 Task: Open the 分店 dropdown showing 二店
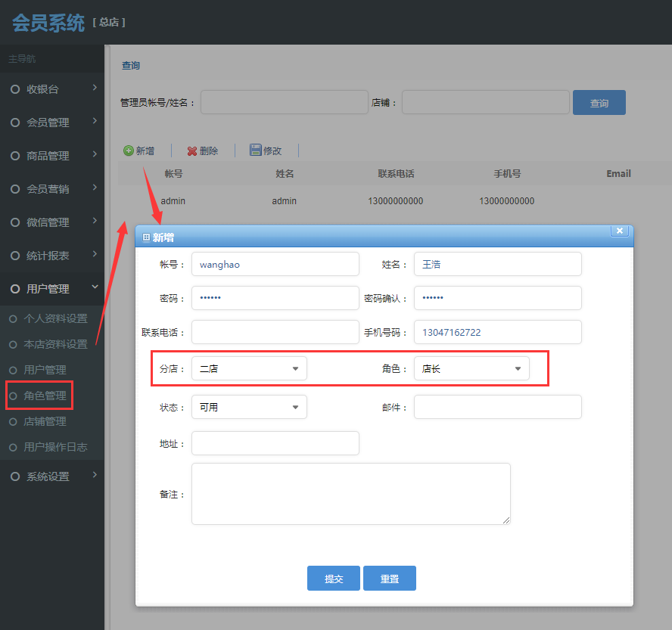249,368
